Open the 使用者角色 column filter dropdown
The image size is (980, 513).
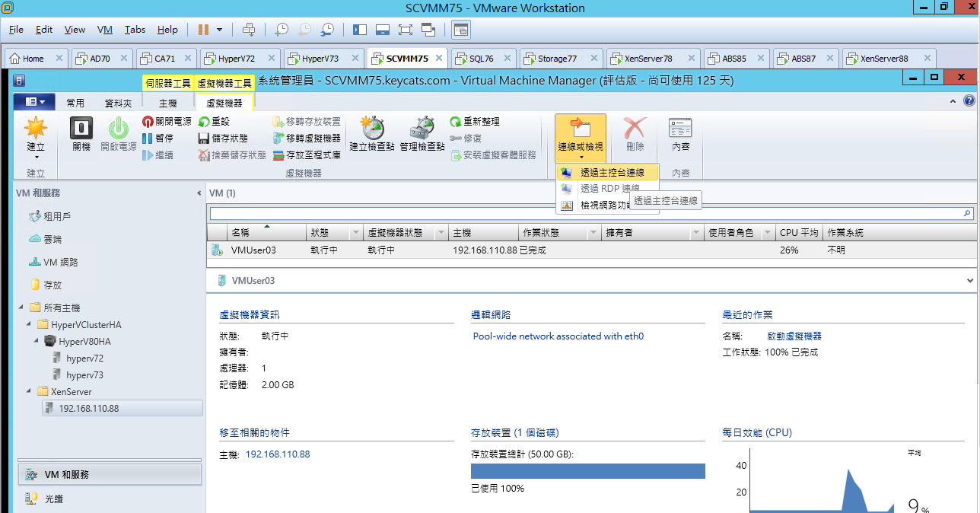(768, 233)
